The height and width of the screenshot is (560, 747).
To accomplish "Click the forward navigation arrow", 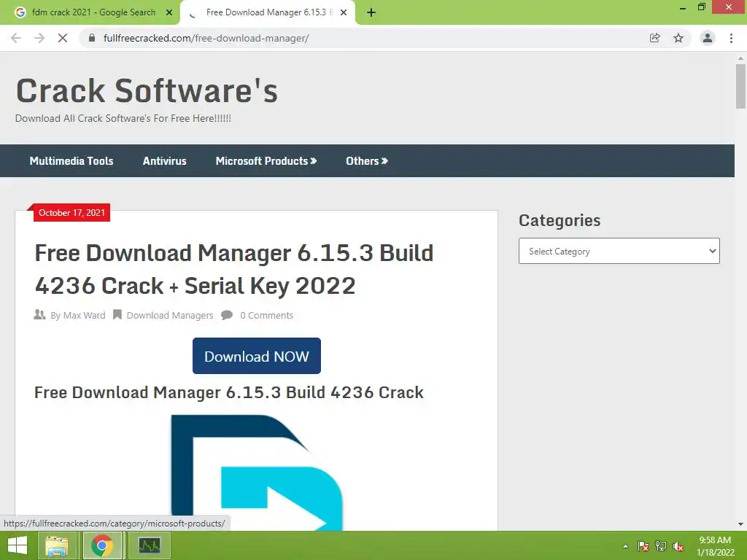I will [39, 38].
